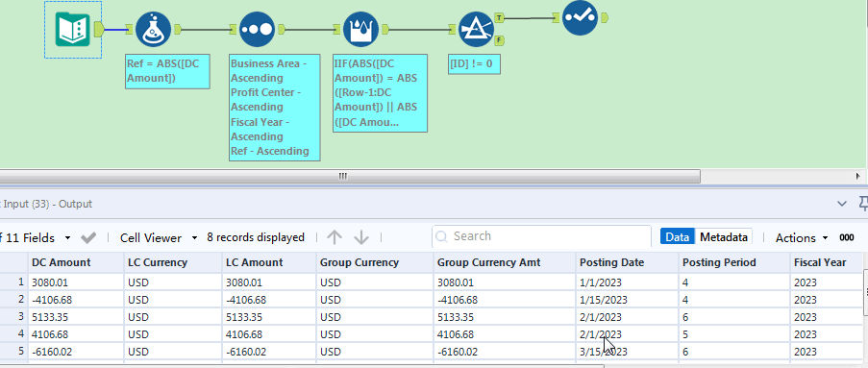Go to previous record with up arrow
868x368 pixels.
pyautogui.click(x=335, y=237)
